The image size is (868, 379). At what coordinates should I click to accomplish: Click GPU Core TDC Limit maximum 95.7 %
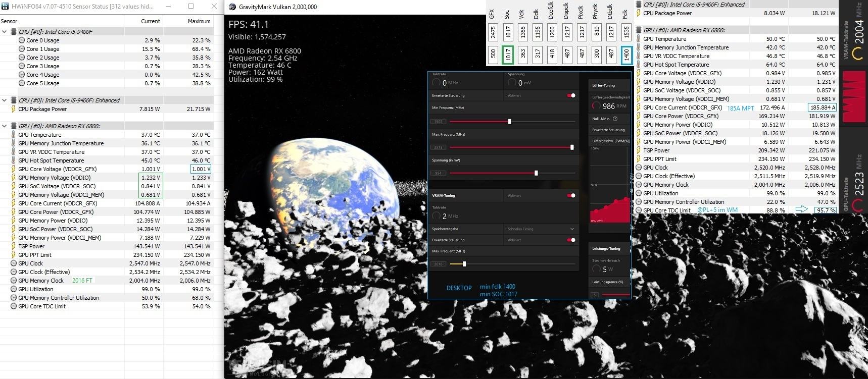point(825,210)
